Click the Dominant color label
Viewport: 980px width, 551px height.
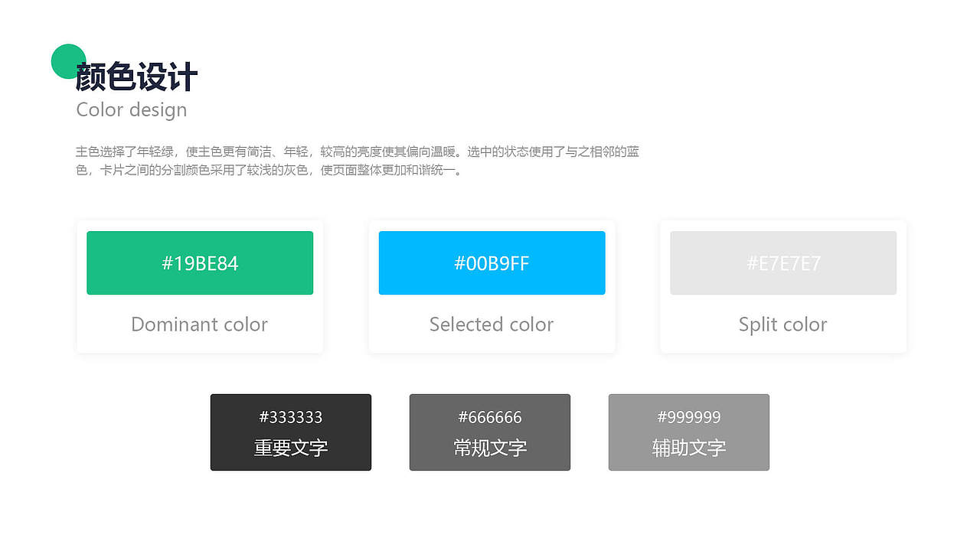pos(199,324)
